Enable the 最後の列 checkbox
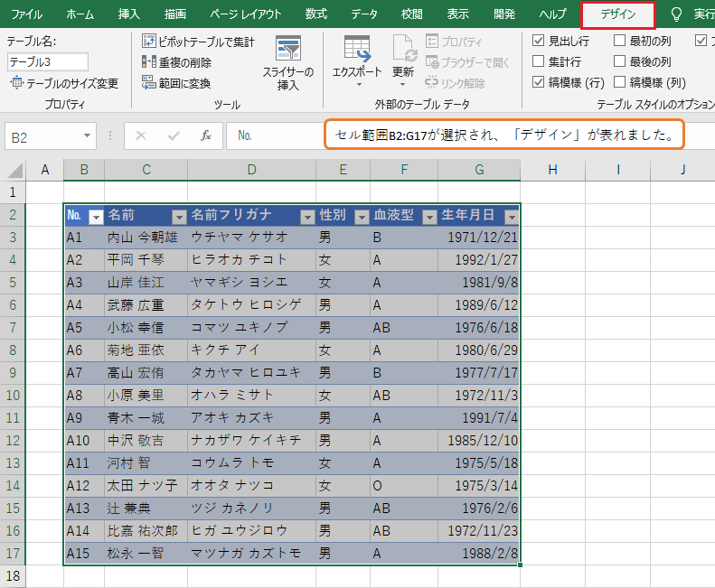Screen dimensions: 715x588 [x=620, y=61]
